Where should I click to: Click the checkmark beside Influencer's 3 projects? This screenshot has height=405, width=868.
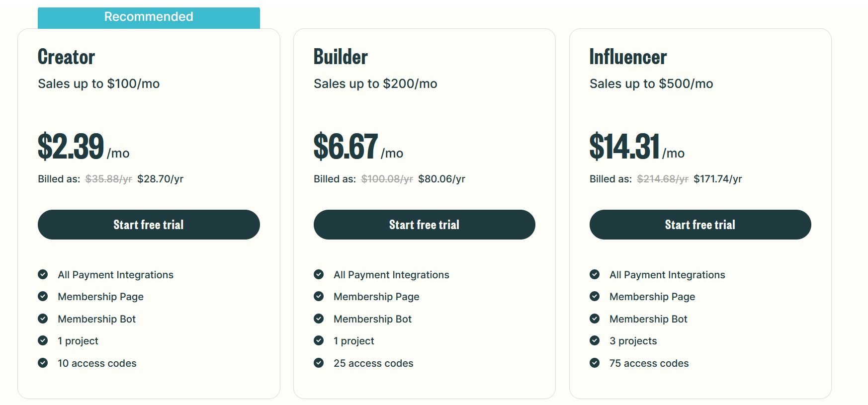click(595, 340)
